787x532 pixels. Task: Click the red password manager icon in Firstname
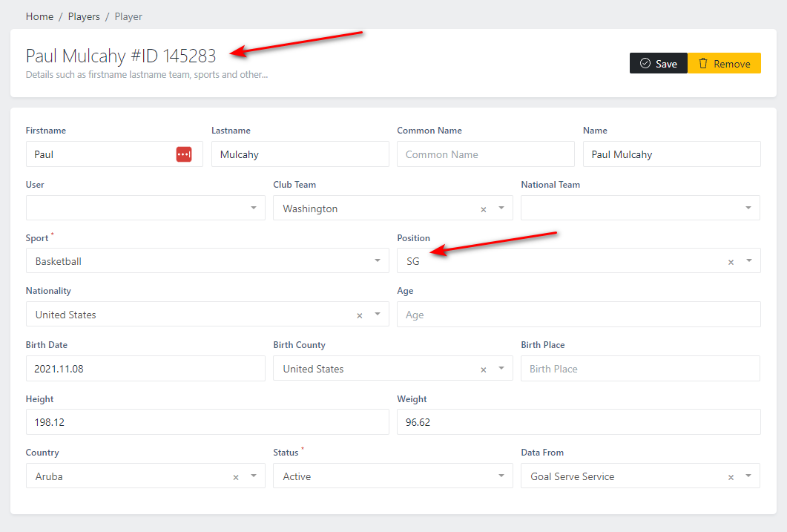point(184,154)
